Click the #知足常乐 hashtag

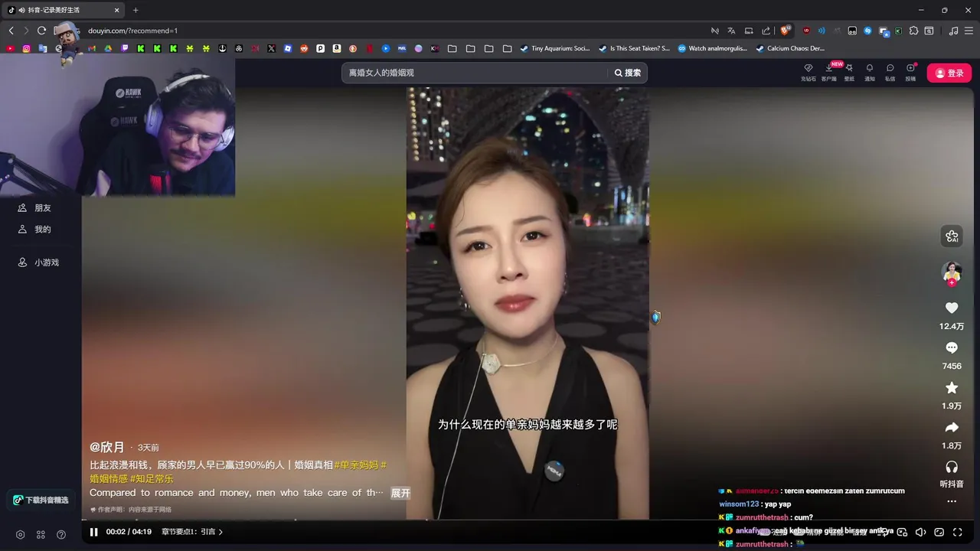click(152, 478)
